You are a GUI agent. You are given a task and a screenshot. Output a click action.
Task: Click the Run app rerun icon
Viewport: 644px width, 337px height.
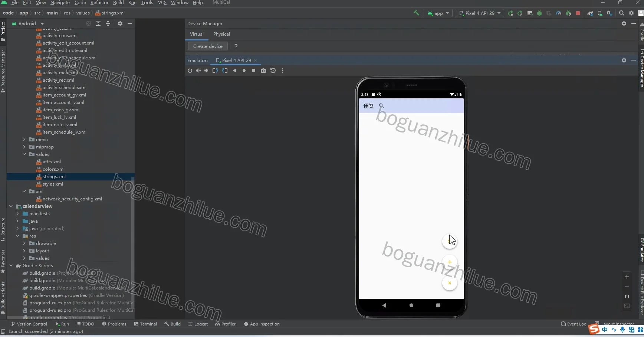tap(510, 13)
